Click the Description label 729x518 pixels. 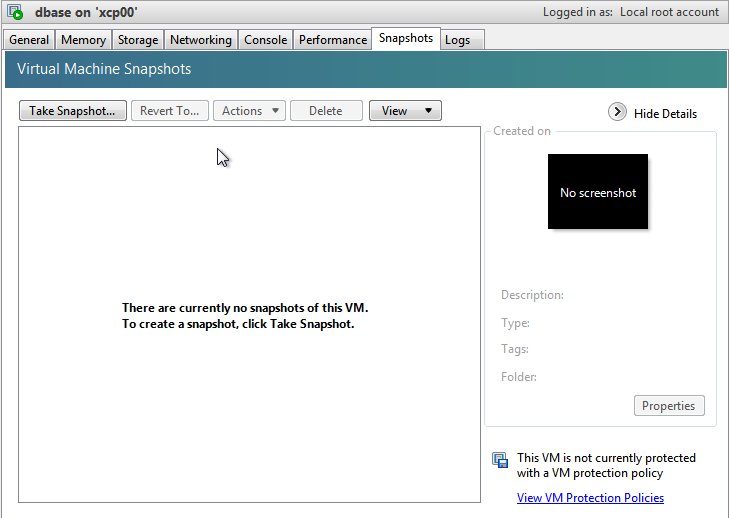(532, 295)
